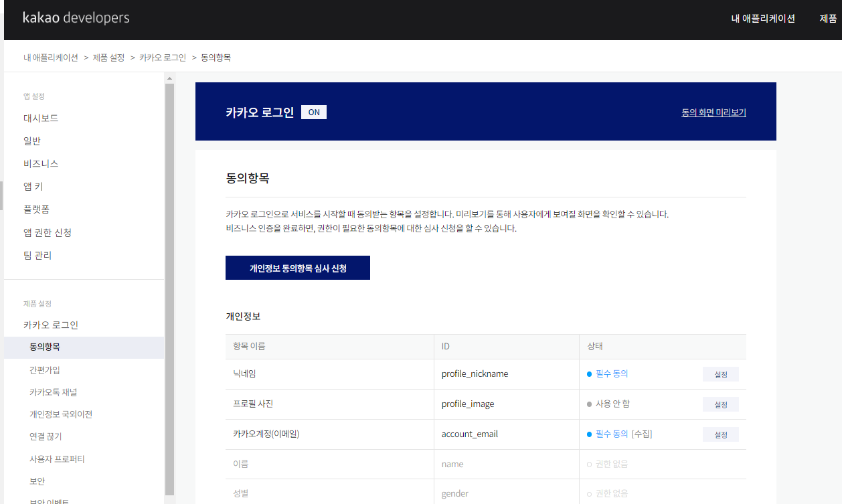
Task: Click the sidebar scrollbar up arrow
Action: (169, 78)
